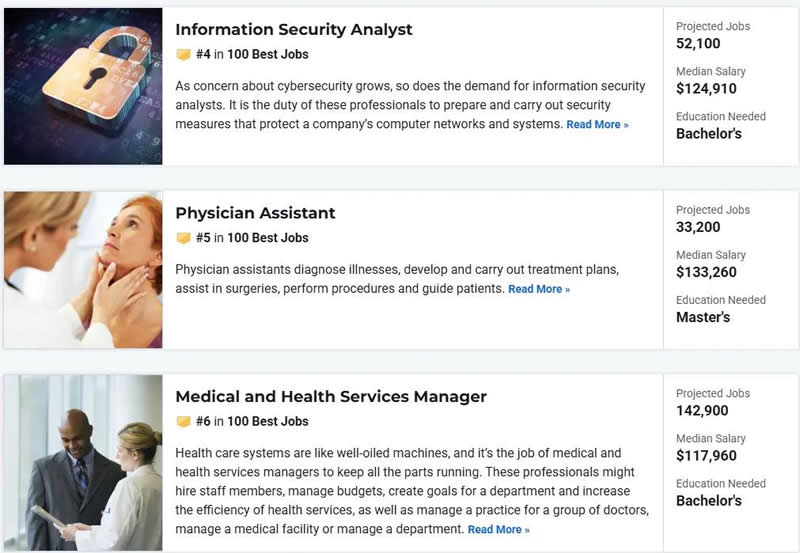Read more about Information Security Analyst
The height and width of the screenshot is (553, 800).
(x=597, y=125)
